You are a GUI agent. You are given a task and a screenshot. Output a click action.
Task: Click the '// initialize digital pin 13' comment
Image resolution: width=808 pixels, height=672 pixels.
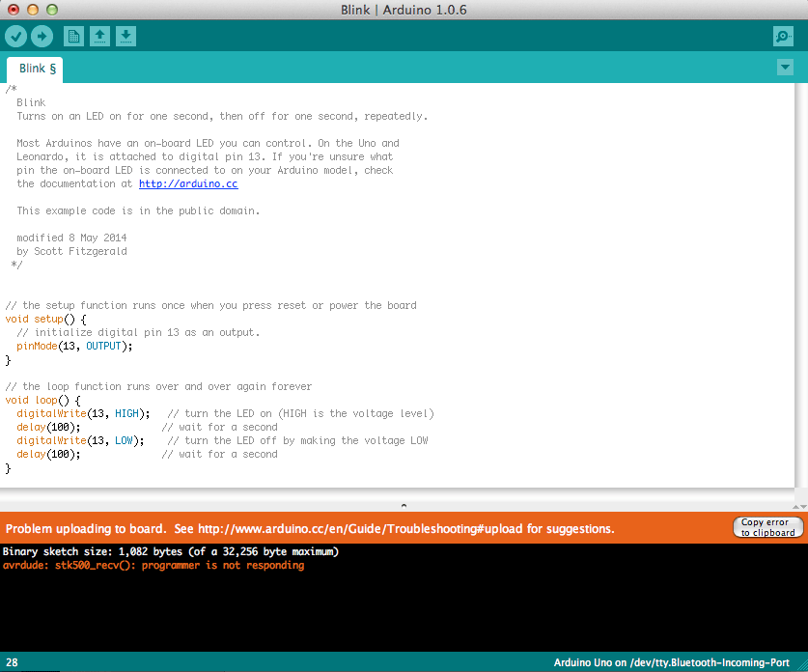[138, 332]
